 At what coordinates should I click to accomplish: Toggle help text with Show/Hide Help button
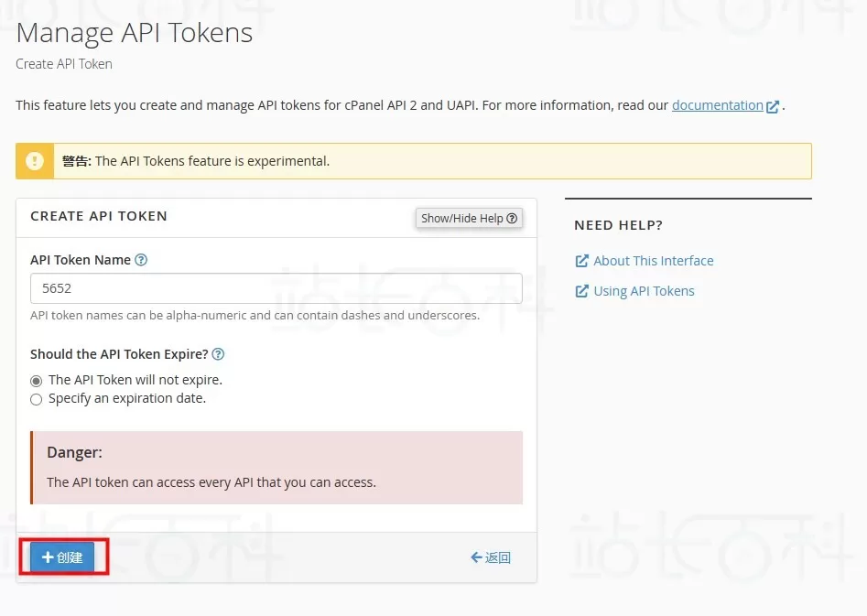tap(469, 218)
